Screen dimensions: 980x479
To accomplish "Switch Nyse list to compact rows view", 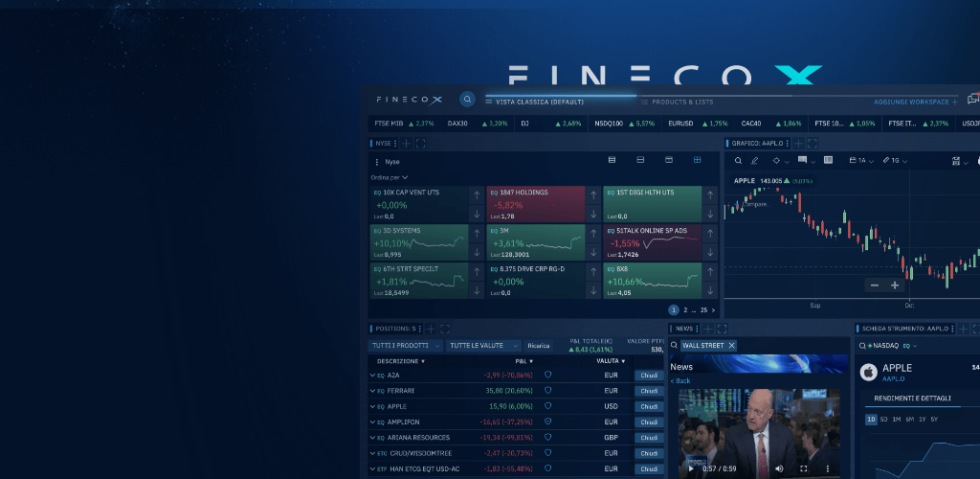I will [x=612, y=160].
